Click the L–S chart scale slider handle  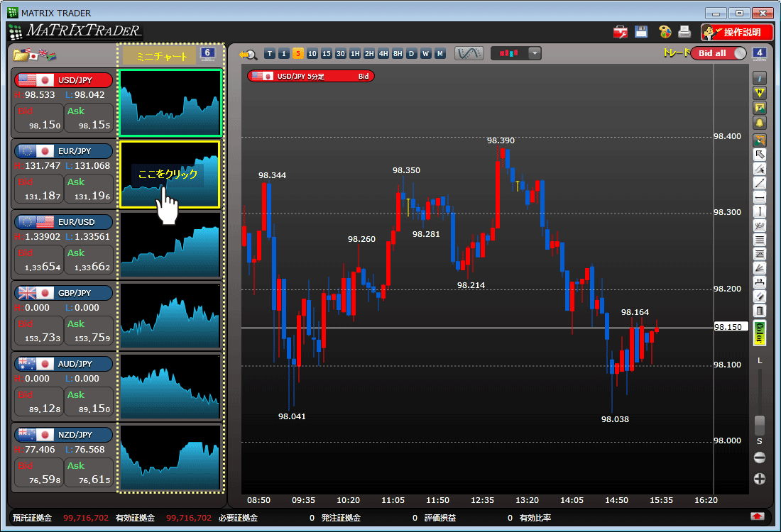click(x=759, y=425)
